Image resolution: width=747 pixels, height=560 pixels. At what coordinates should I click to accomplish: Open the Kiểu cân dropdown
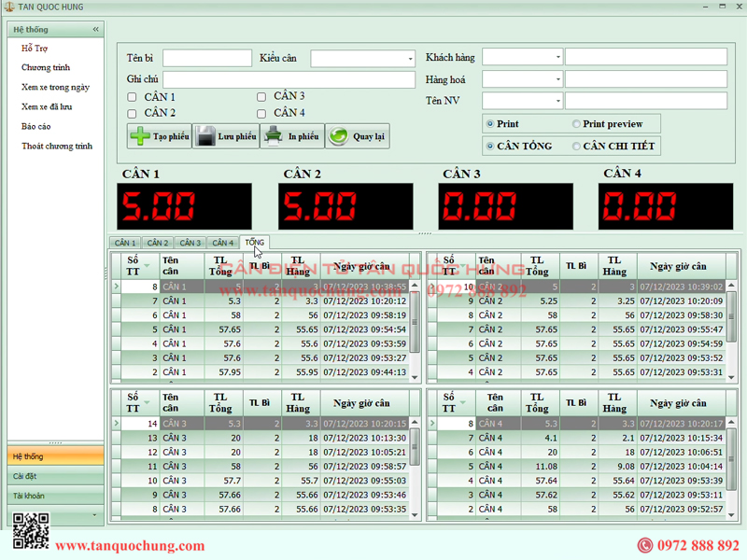(410, 59)
